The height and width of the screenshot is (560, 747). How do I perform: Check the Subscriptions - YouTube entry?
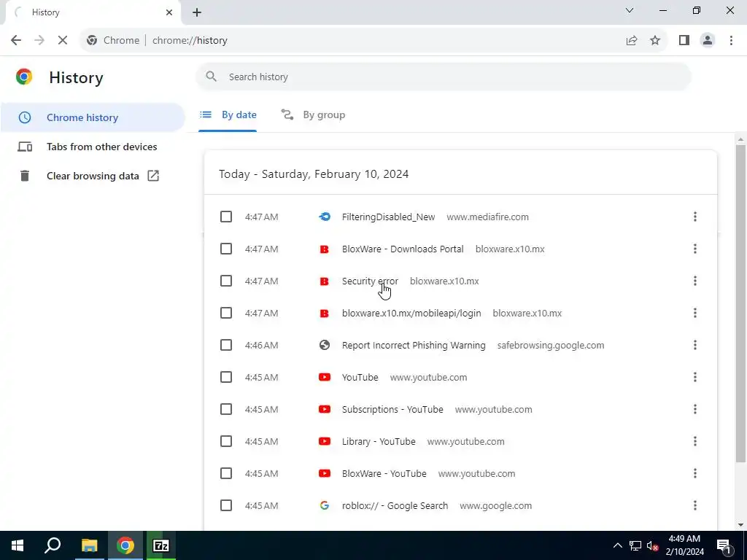coord(226,410)
